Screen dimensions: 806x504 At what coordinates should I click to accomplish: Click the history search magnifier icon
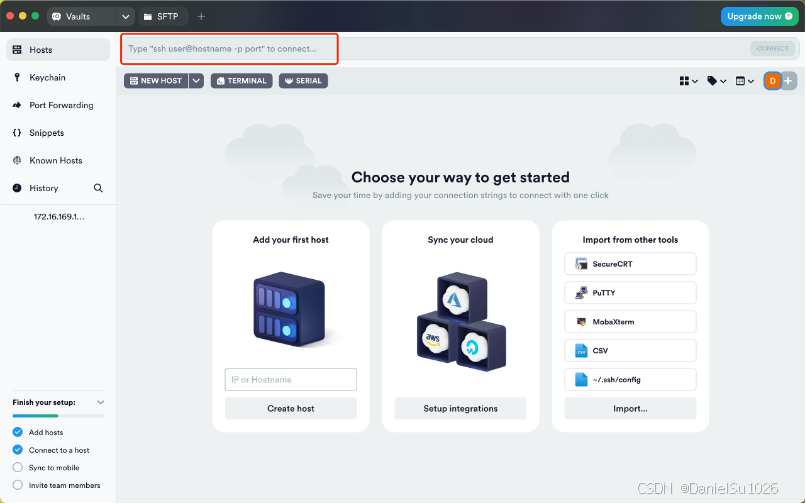pos(98,188)
